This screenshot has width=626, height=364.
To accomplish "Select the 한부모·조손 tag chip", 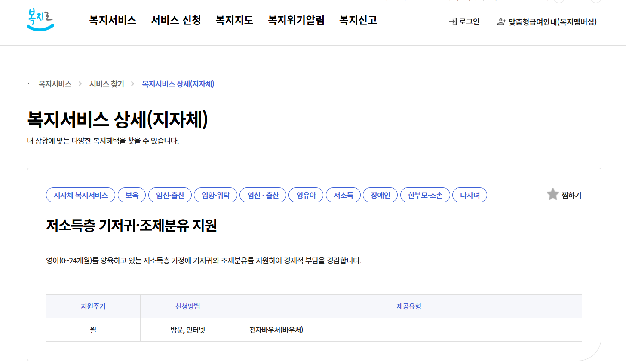I will pyautogui.click(x=425, y=195).
